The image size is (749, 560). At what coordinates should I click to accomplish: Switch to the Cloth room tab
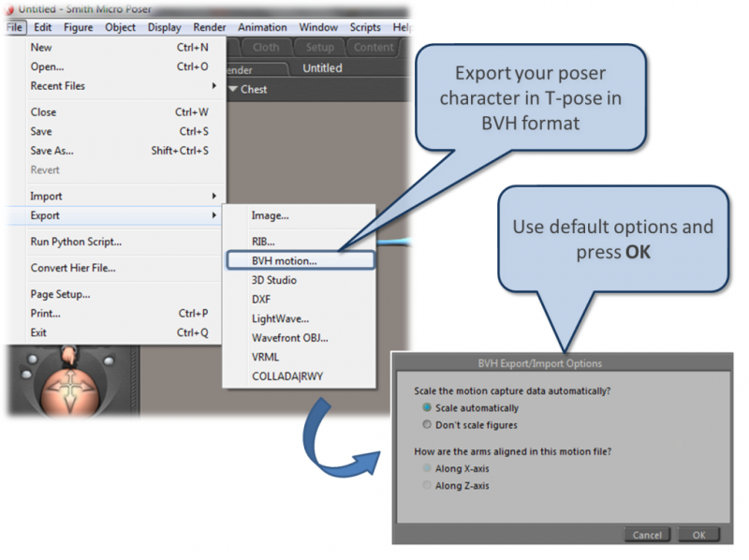(x=266, y=48)
